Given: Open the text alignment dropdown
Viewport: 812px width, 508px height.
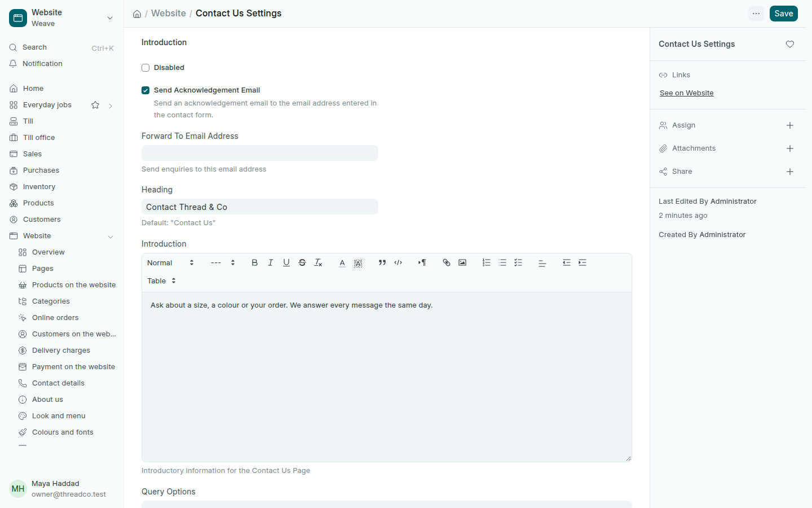Looking at the screenshot, I should pyautogui.click(x=542, y=262).
